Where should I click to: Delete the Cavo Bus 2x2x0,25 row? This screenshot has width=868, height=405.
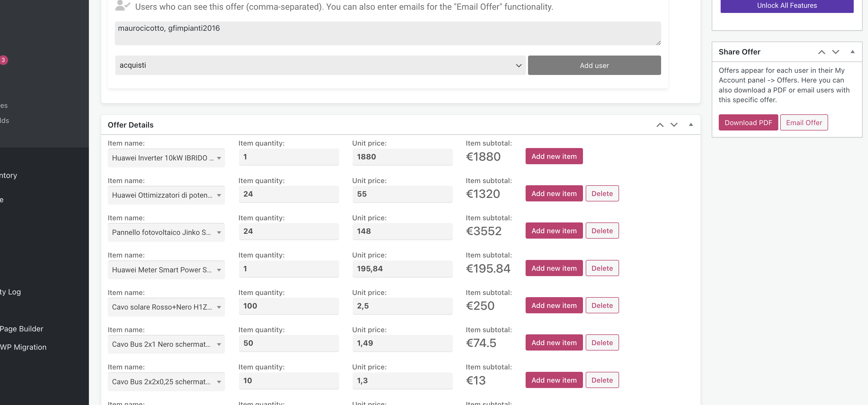point(602,380)
